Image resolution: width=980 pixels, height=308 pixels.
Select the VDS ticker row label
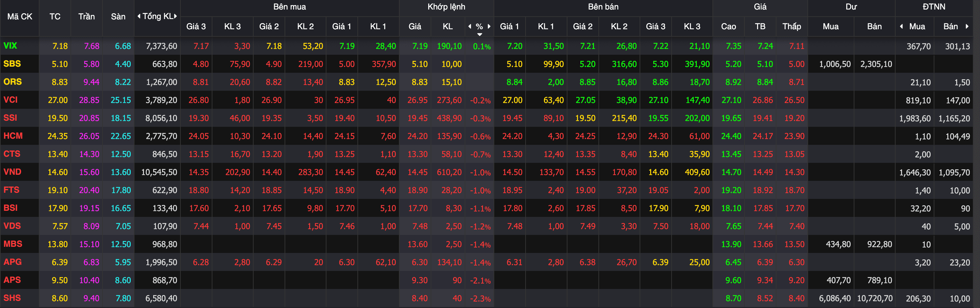tap(12, 226)
